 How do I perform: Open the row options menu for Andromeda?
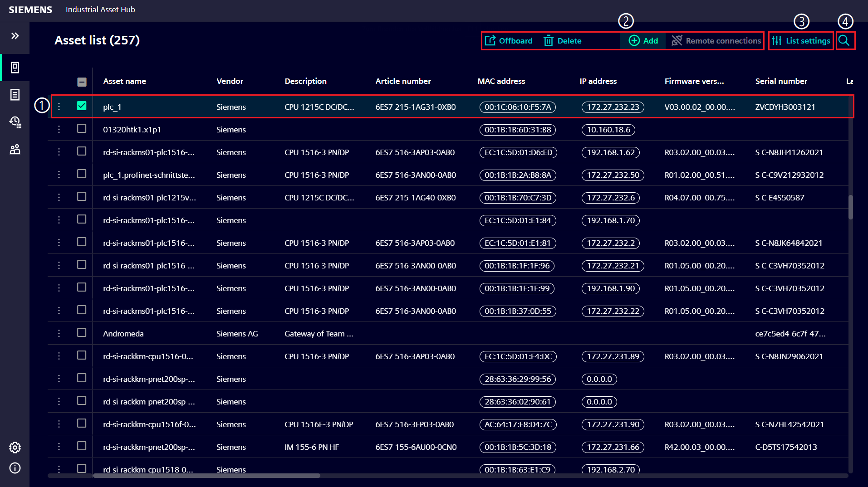(x=59, y=333)
